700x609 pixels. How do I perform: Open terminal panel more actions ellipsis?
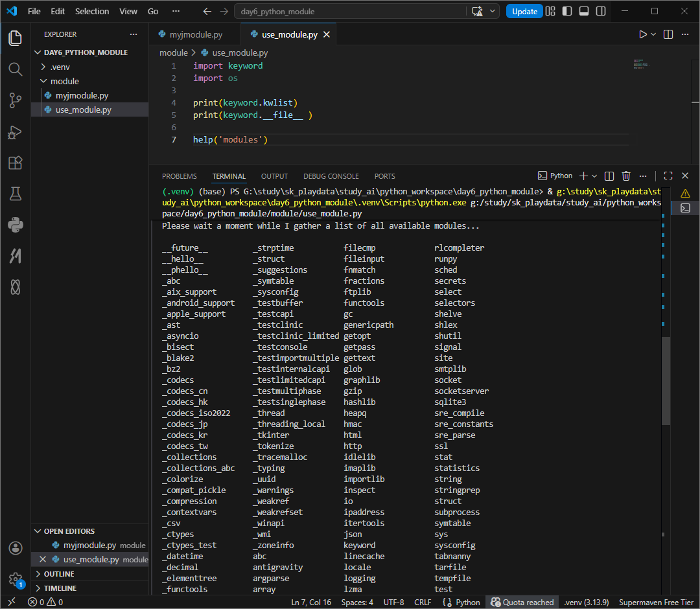pyautogui.click(x=643, y=176)
